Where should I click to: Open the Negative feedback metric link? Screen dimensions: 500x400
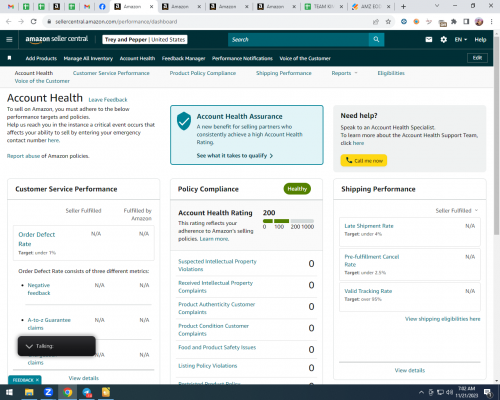point(39,289)
